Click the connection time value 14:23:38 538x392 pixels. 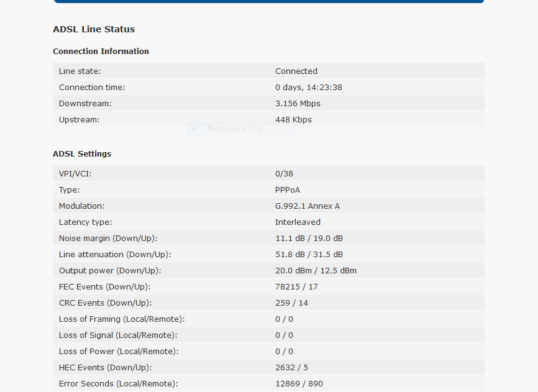click(324, 87)
